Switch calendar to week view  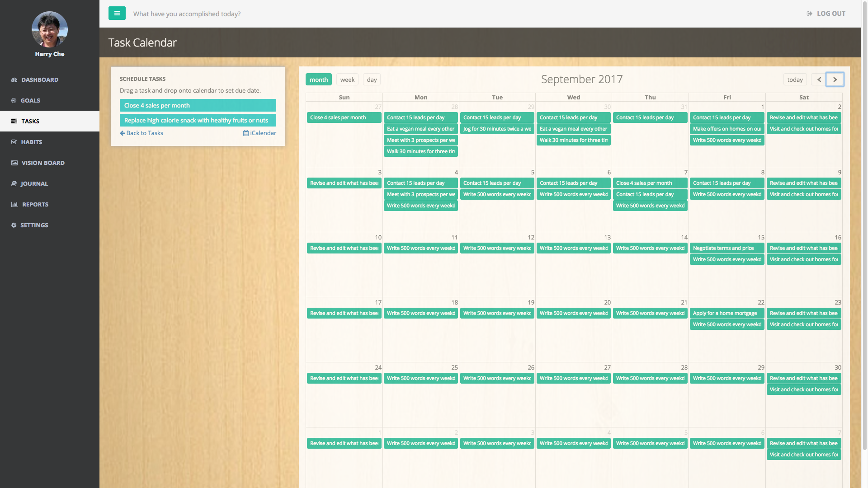pyautogui.click(x=347, y=80)
